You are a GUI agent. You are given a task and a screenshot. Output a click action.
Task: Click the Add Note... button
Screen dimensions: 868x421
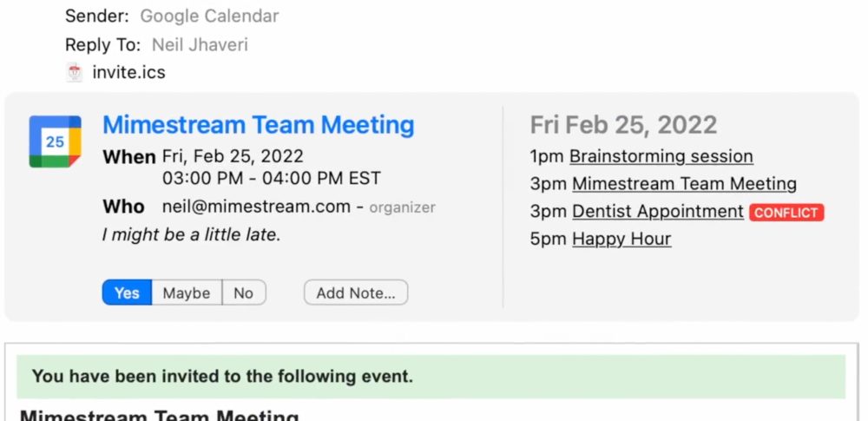[x=356, y=293]
